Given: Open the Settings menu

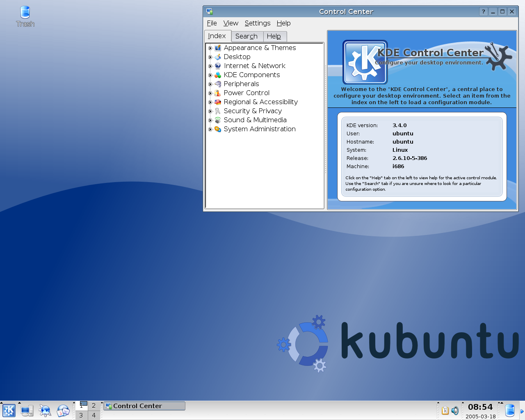Looking at the screenshot, I should 258,23.
